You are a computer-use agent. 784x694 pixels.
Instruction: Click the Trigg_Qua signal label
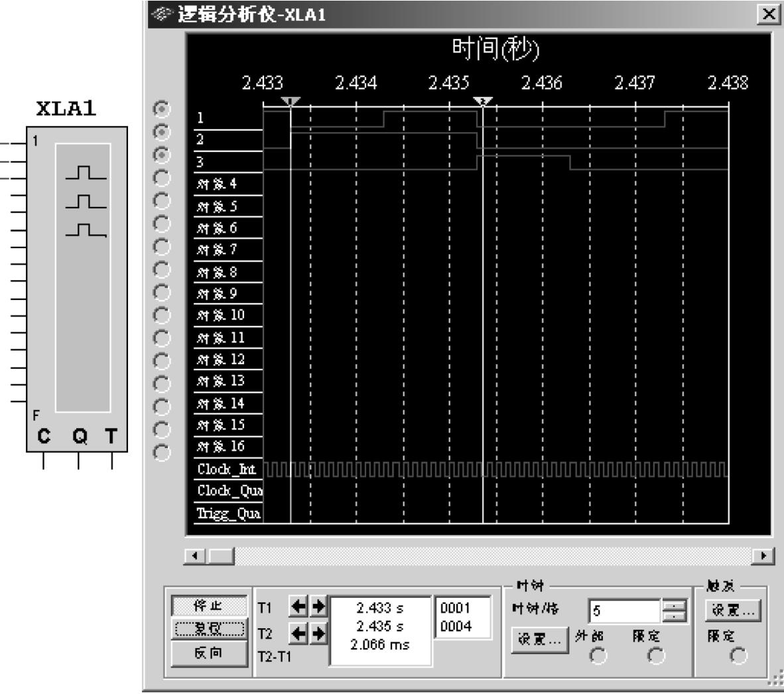(228, 514)
